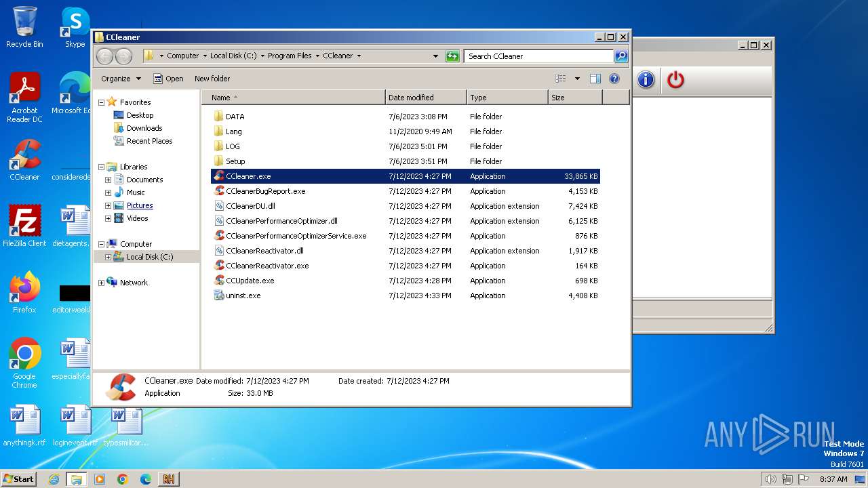Select the CCleanerReactivator.exe icon
The image size is (868, 488).
pos(218,266)
